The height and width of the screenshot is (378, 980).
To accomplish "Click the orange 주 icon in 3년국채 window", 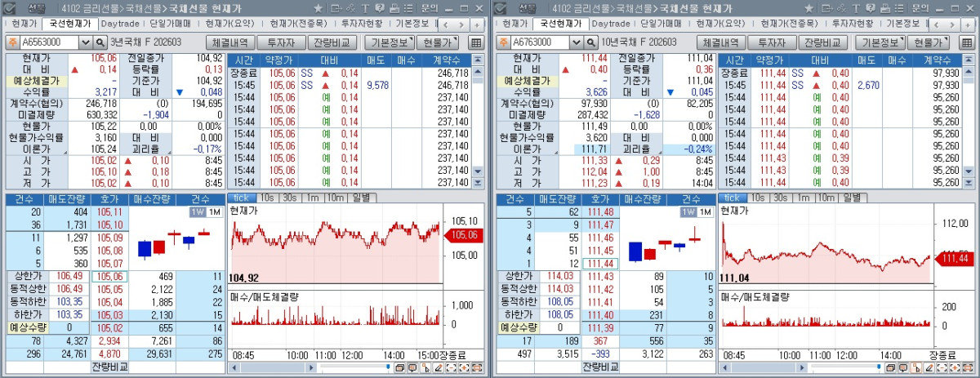I will (x=12, y=42).
